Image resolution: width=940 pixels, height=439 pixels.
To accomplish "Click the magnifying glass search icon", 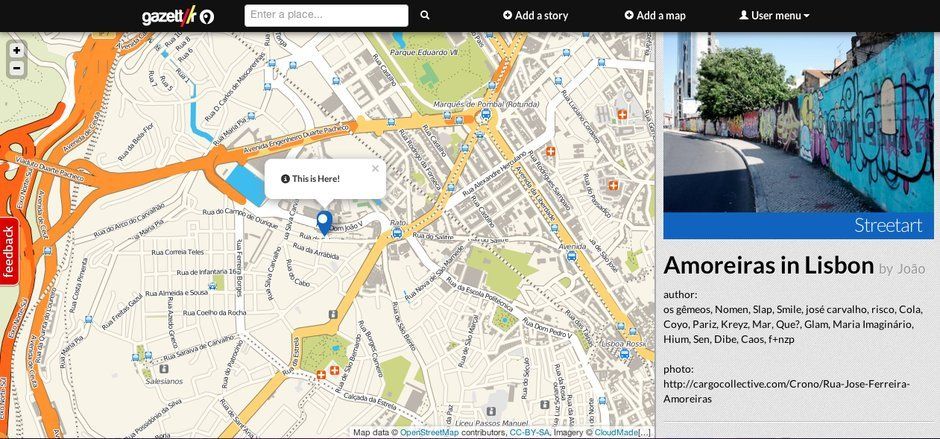I will (425, 16).
